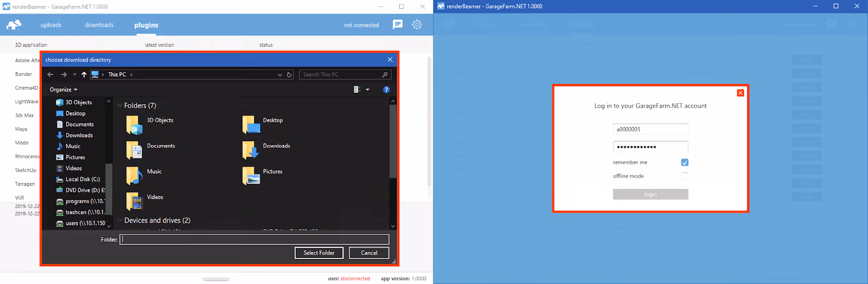Click the Cancel button
Viewport: 868px width, 284px height.
(369, 253)
